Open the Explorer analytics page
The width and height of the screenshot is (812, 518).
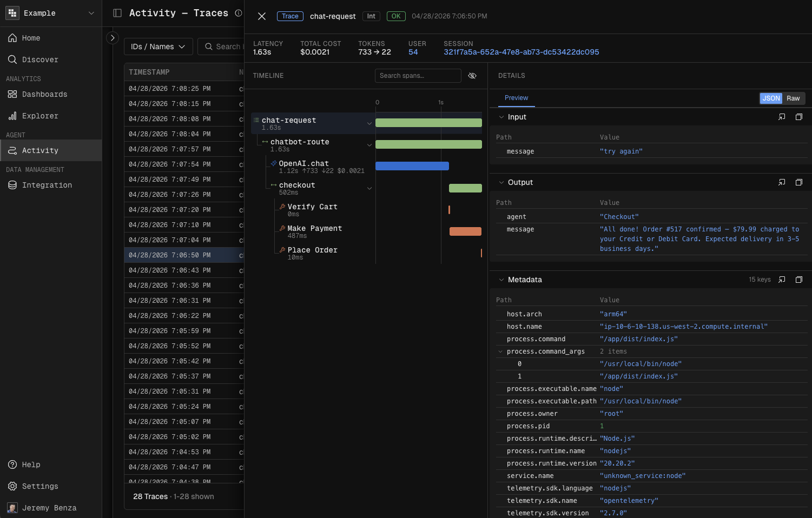point(39,116)
